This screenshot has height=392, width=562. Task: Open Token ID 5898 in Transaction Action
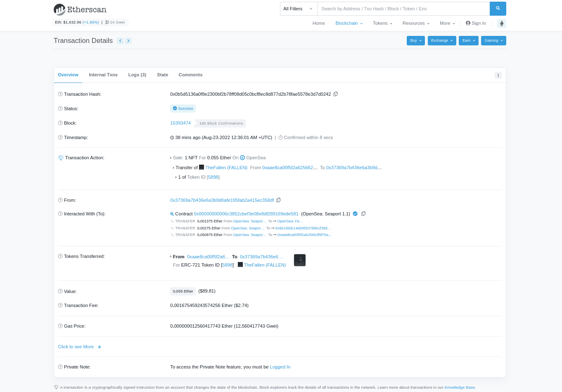pos(213,177)
